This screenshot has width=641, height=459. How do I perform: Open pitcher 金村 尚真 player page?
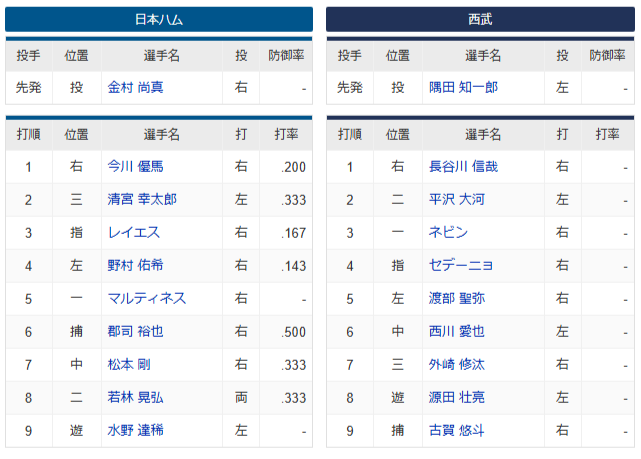coord(135,87)
